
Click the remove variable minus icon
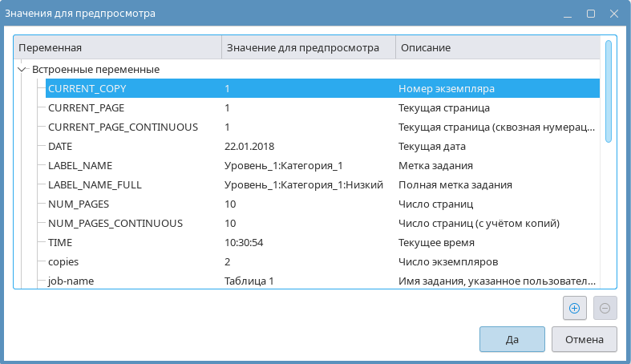605,307
